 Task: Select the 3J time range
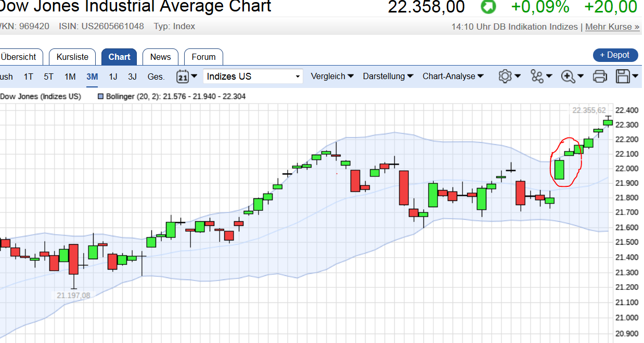click(x=132, y=77)
